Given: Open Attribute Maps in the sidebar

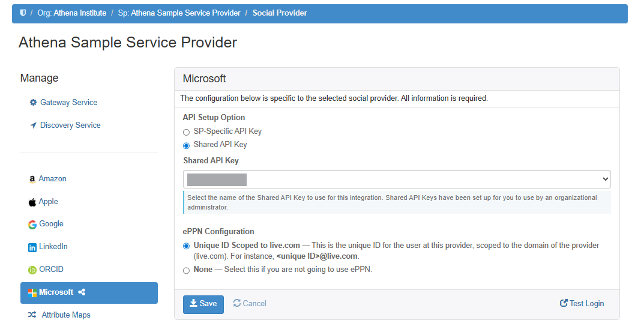Looking at the screenshot, I should [65, 315].
